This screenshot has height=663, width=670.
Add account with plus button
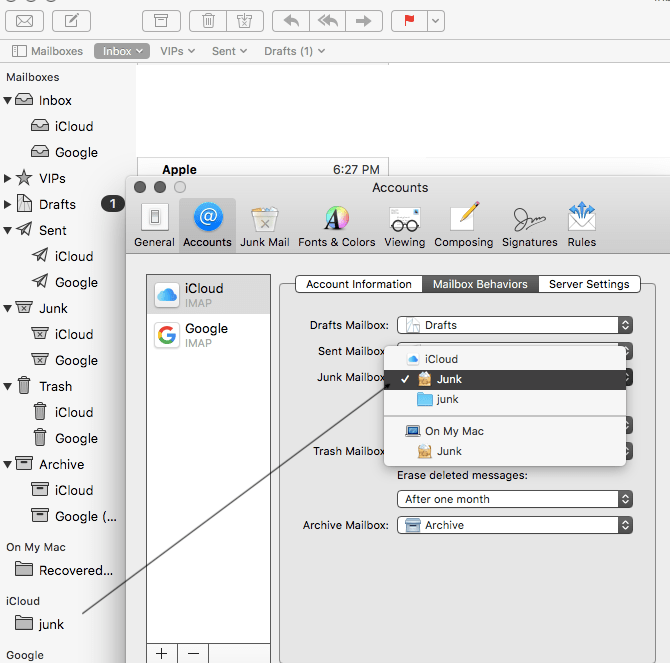point(162,654)
